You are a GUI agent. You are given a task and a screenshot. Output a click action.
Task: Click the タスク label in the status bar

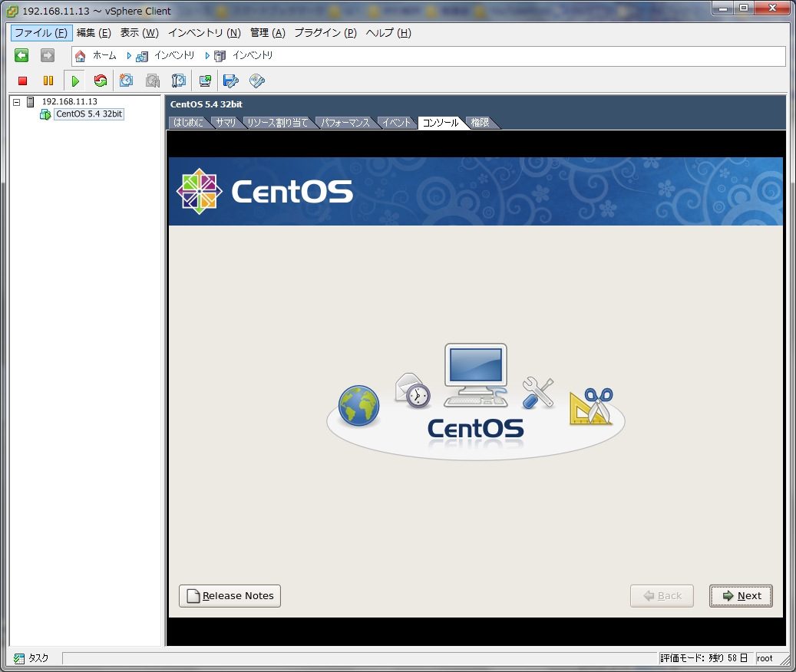point(38,658)
